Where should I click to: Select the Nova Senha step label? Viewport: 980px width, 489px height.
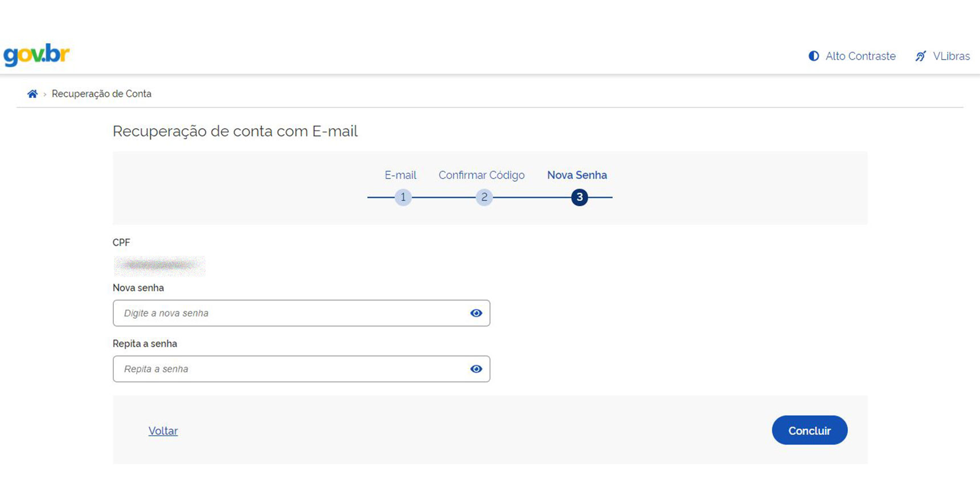(x=577, y=175)
